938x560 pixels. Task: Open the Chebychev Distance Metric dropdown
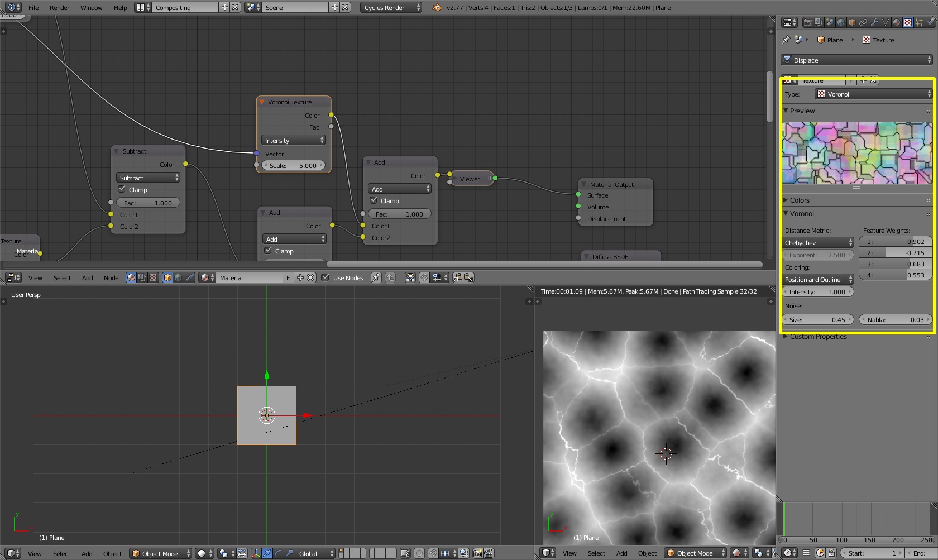pos(819,242)
